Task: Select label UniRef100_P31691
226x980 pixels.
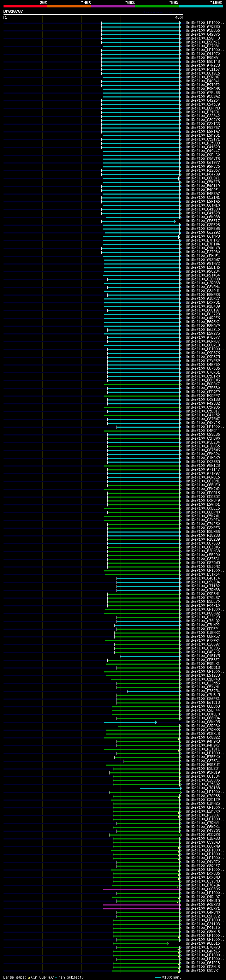Action: coord(202,112)
